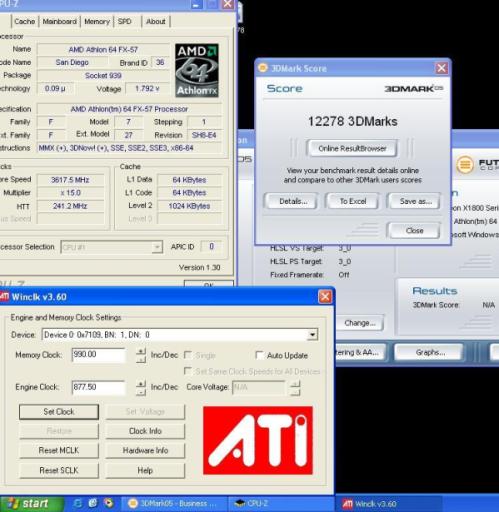The height and width of the screenshot is (512, 499).
Task: Click the large ATI logo in Winclk
Action: pos(258,440)
